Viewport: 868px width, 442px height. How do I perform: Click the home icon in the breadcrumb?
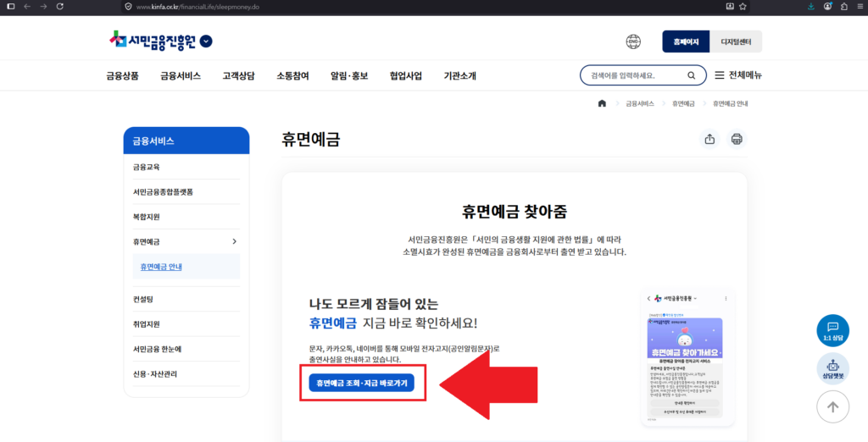tap(603, 103)
